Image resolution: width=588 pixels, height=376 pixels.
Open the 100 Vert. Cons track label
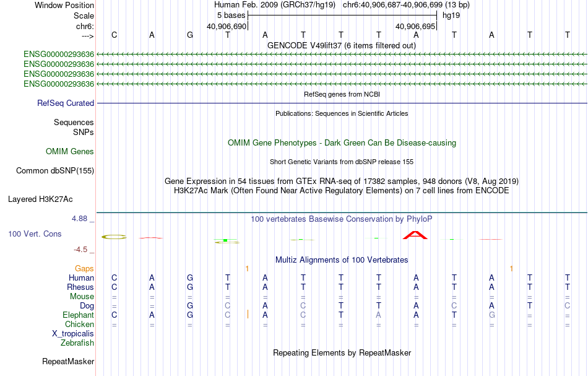[35, 234]
